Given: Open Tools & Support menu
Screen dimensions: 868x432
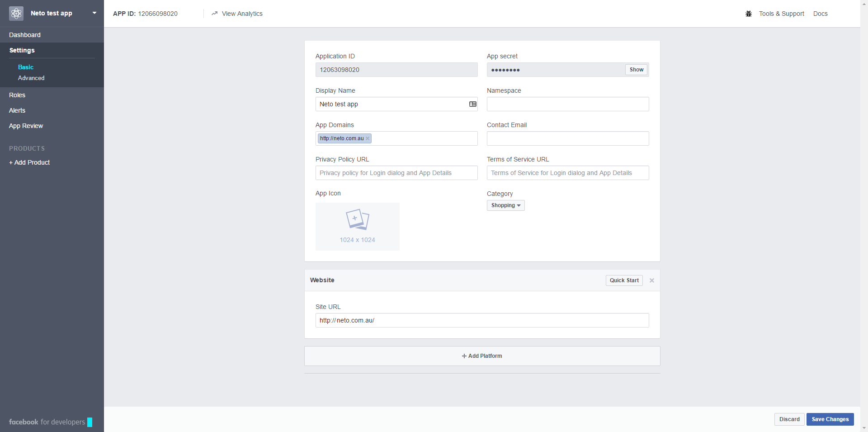Looking at the screenshot, I should tap(781, 14).
